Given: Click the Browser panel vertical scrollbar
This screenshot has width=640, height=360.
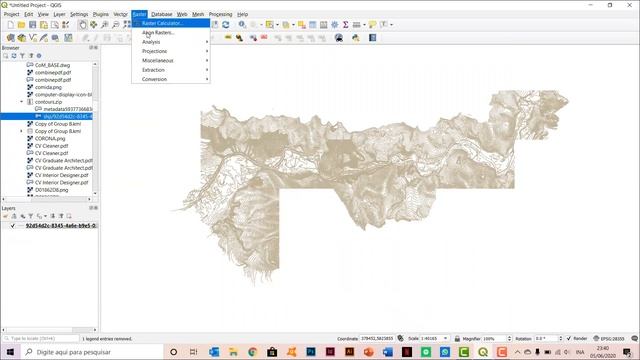Looking at the screenshot, I should click(95, 129).
